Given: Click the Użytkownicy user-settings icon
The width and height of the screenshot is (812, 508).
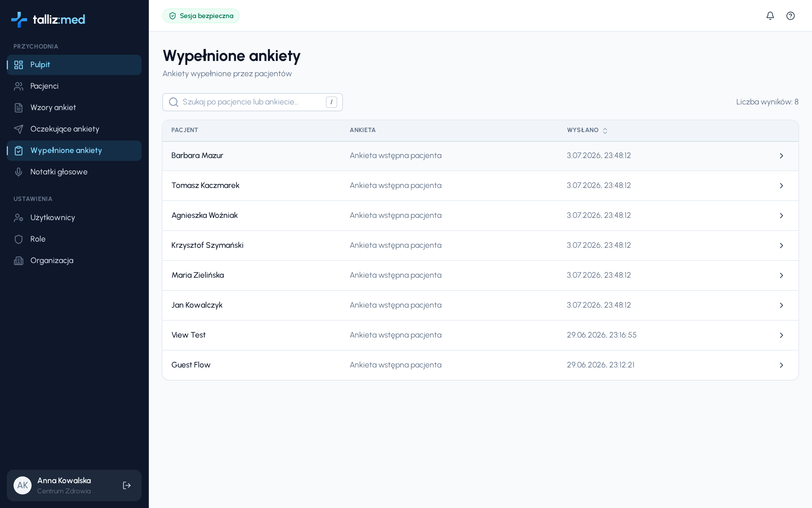Looking at the screenshot, I should click(18, 218).
